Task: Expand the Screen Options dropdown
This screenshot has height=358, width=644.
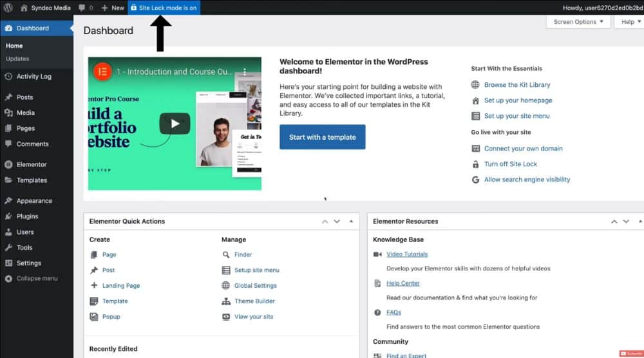Action: (x=578, y=22)
